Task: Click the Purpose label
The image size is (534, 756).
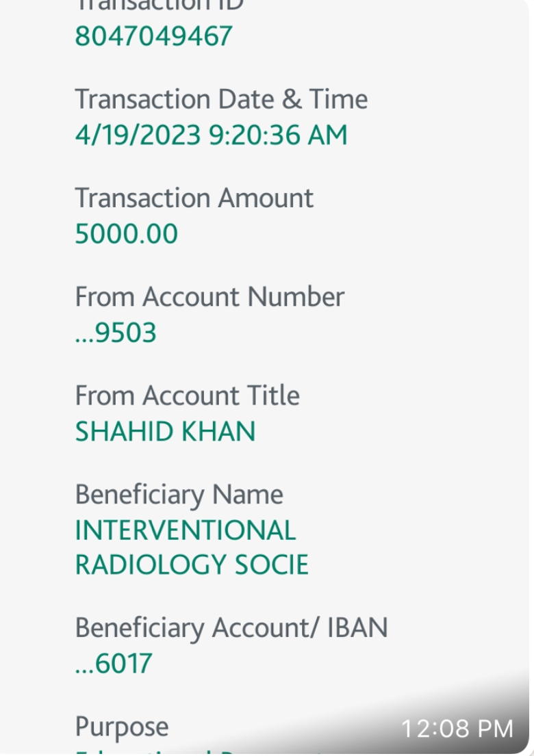Action: [x=121, y=727]
